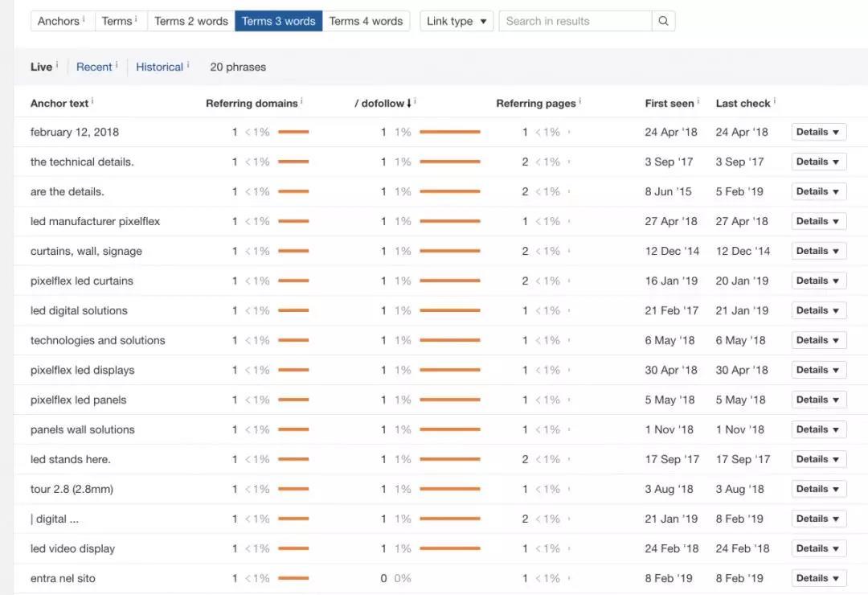The image size is (868, 595).
Task: Click info icon beside Referring domains header
Action: point(301,101)
